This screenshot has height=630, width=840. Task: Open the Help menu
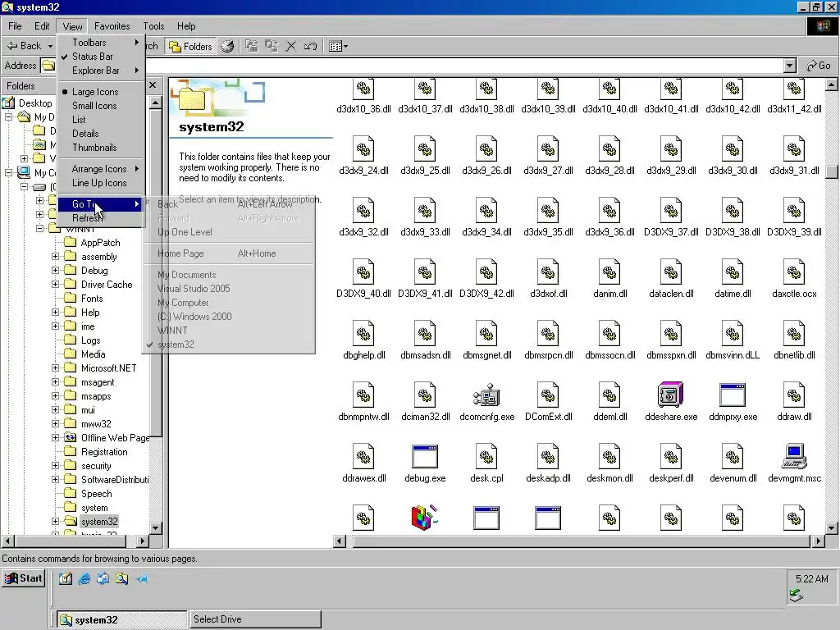186,25
